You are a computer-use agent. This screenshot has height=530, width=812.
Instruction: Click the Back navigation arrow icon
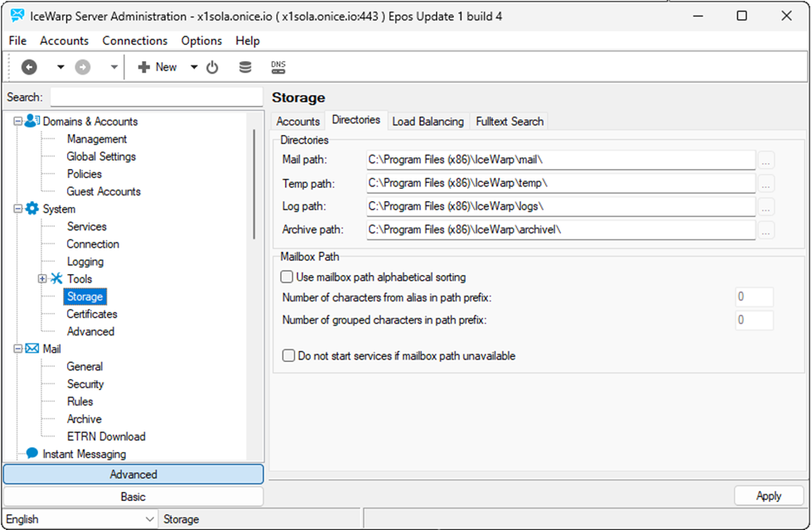[x=29, y=67]
